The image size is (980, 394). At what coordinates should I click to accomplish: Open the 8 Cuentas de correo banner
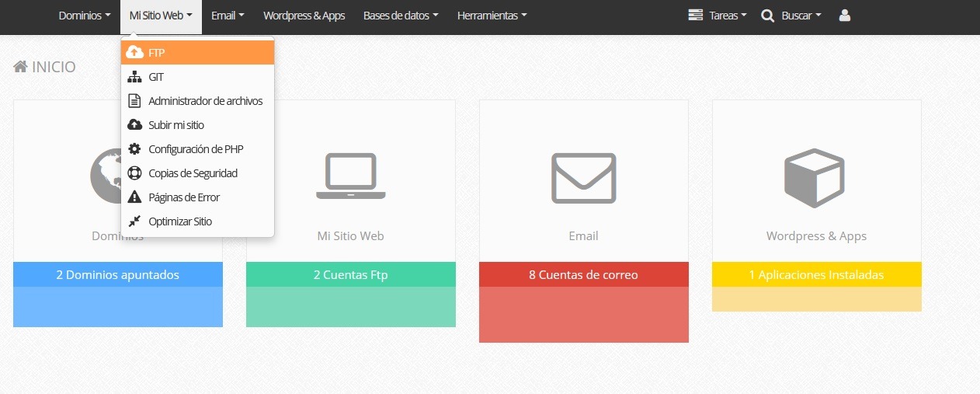pos(583,274)
